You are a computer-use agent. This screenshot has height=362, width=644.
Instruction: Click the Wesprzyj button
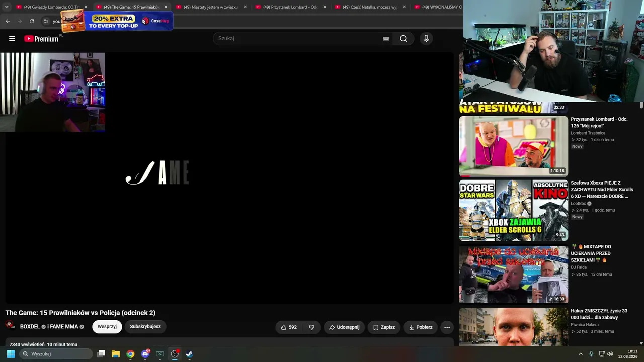coord(107,327)
